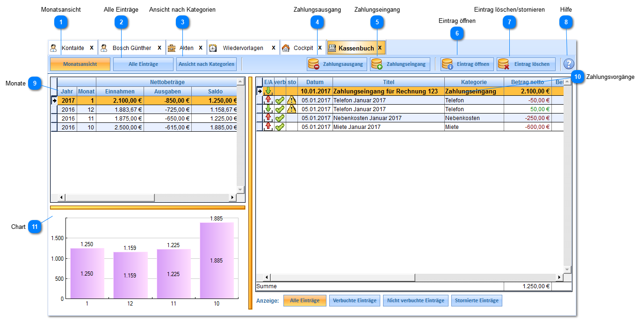Select the Kassenbuch tab

click(x=356, y=48)
